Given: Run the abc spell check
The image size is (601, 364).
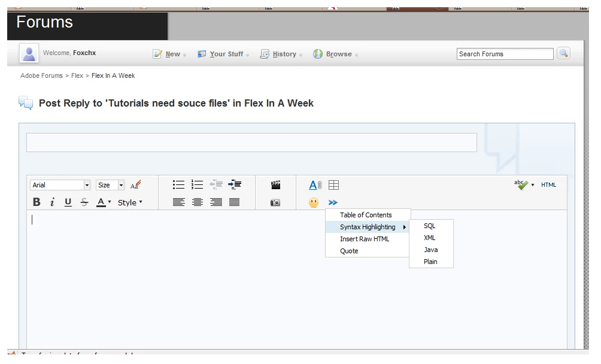Looking at the screenshot, I should pos(521,184).
